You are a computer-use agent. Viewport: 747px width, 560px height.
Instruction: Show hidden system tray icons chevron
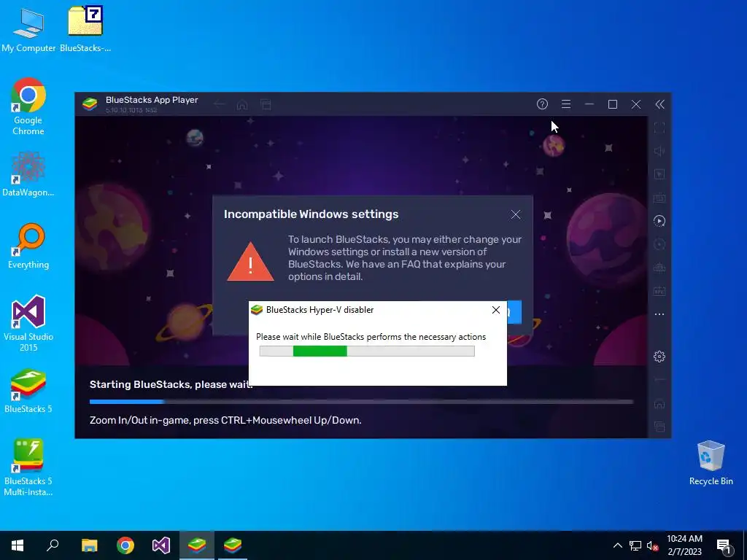(x=617, y=545)
